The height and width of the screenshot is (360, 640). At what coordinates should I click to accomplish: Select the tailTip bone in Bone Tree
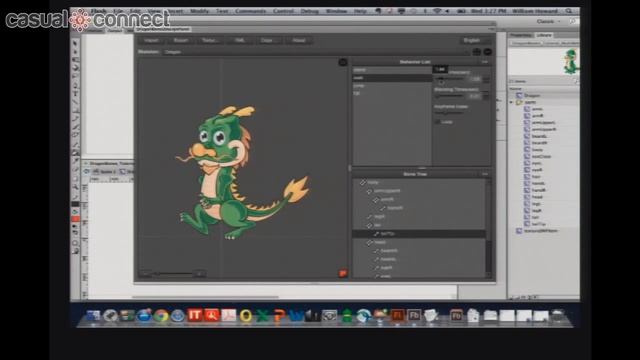419,234
